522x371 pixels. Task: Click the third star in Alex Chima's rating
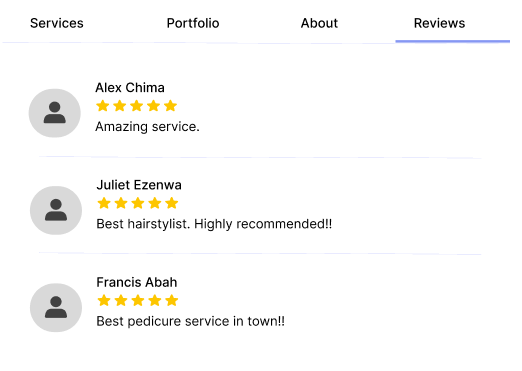tap(137, 106)
